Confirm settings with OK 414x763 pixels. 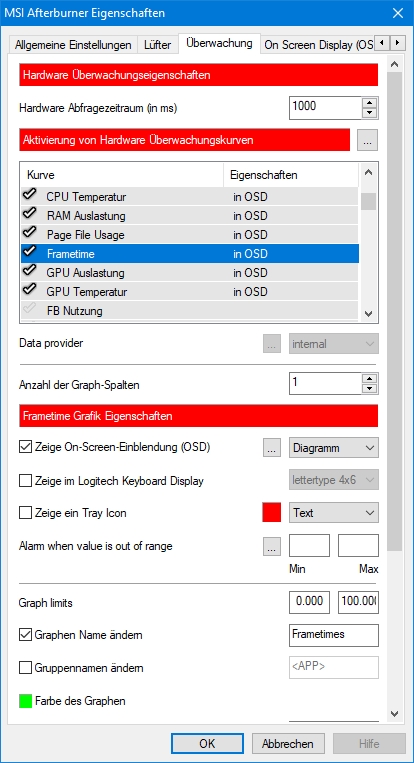pos(207,744)
